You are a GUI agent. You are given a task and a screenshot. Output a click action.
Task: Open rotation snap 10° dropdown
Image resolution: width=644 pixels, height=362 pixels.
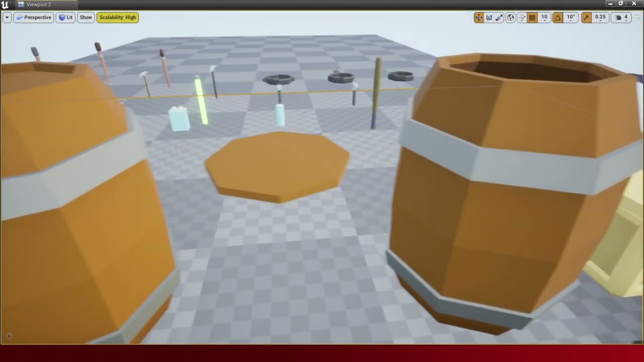point(571,18)
